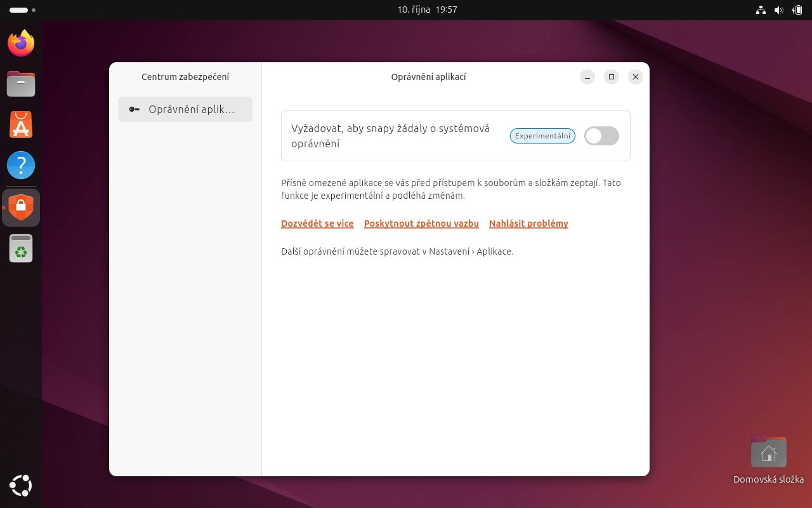Select Oprávnění aplikací in the sidebar

[x=185, y=109]
